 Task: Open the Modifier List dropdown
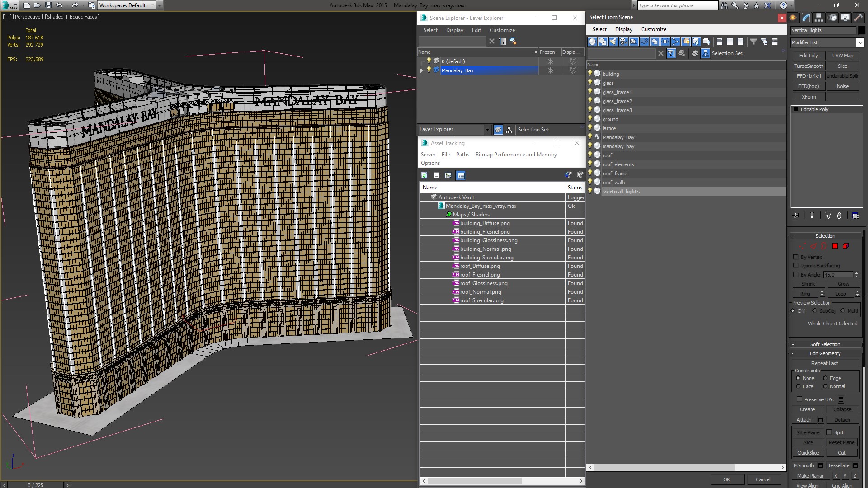pos(859,42)
